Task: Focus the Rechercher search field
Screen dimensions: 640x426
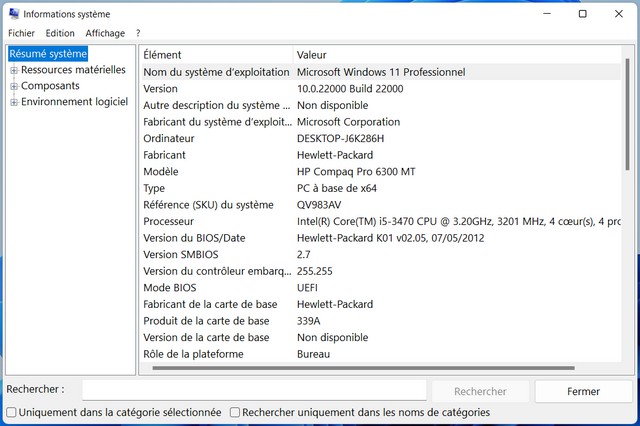Action: click(x=254, y=390)
